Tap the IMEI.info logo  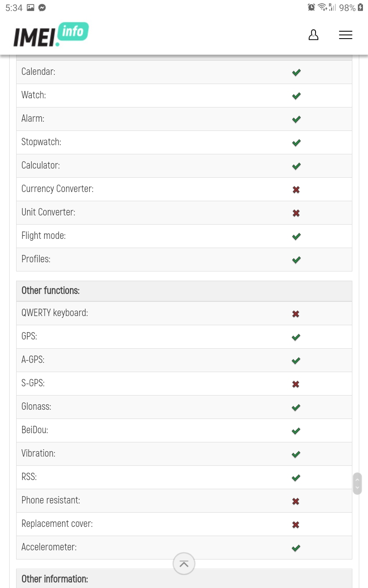[51, 35]
